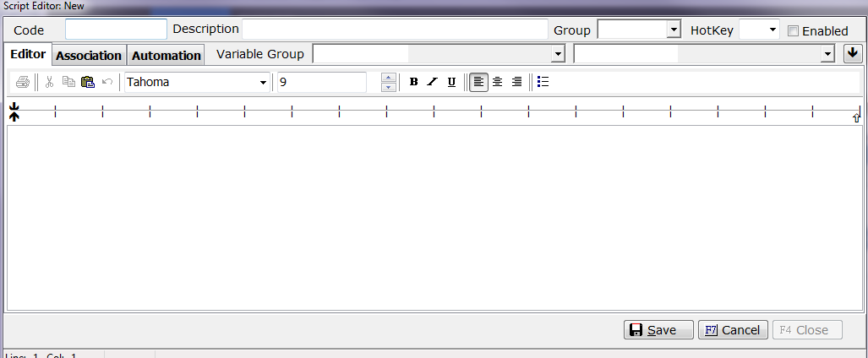This screenshot has width=868, height=358.
Task: Click the Cut scissors icon
Action: (50, 82)
